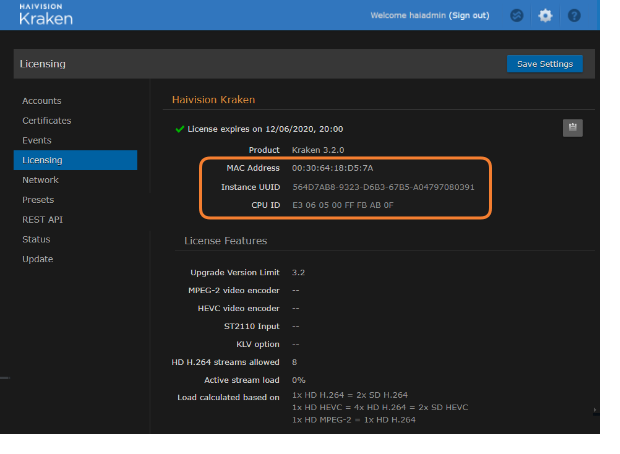620x454 pixels.
Task: Click the green license valid checkmark
Action: [179, 129]
